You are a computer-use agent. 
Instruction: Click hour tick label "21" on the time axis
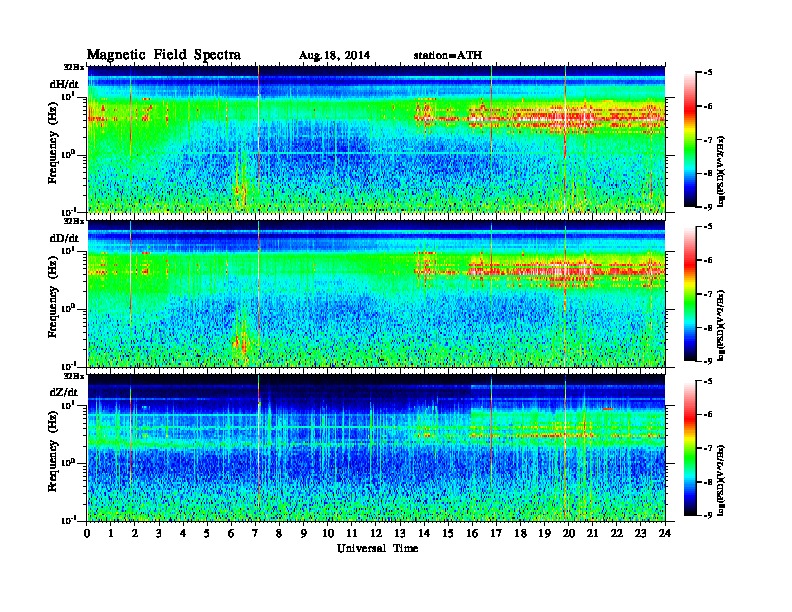pos(593,533)
